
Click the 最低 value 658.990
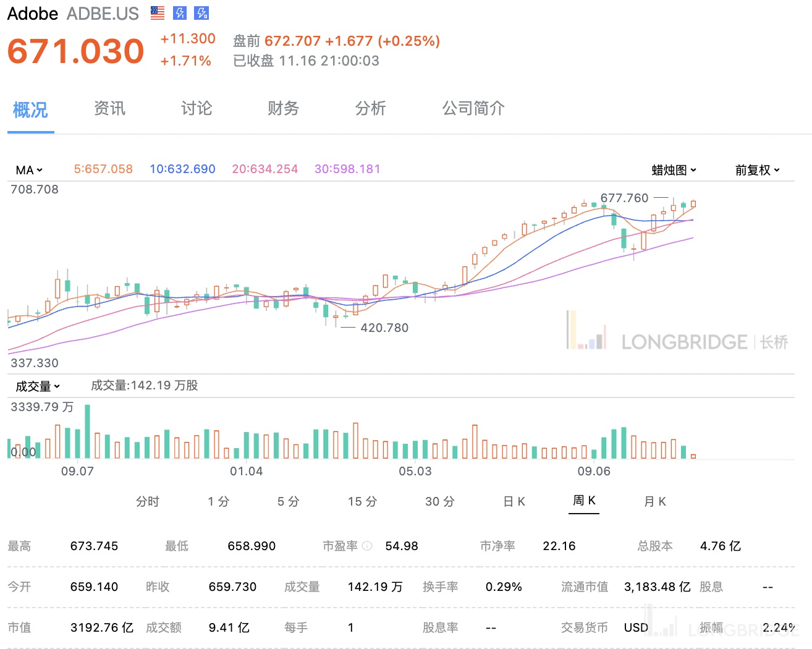click(x=252, y=546)
